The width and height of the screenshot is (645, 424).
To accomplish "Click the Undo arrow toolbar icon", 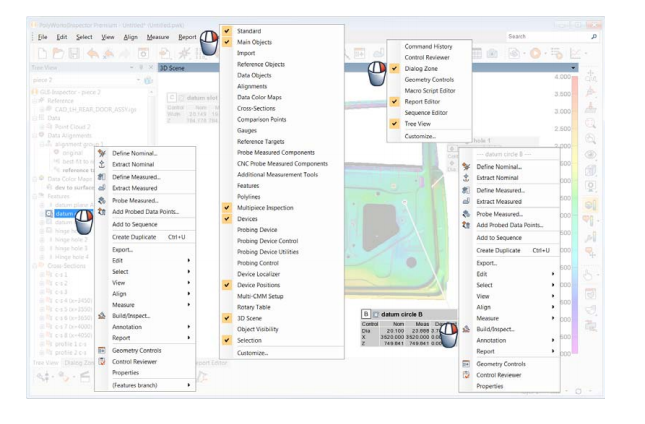I will click(x=92, y=52).
